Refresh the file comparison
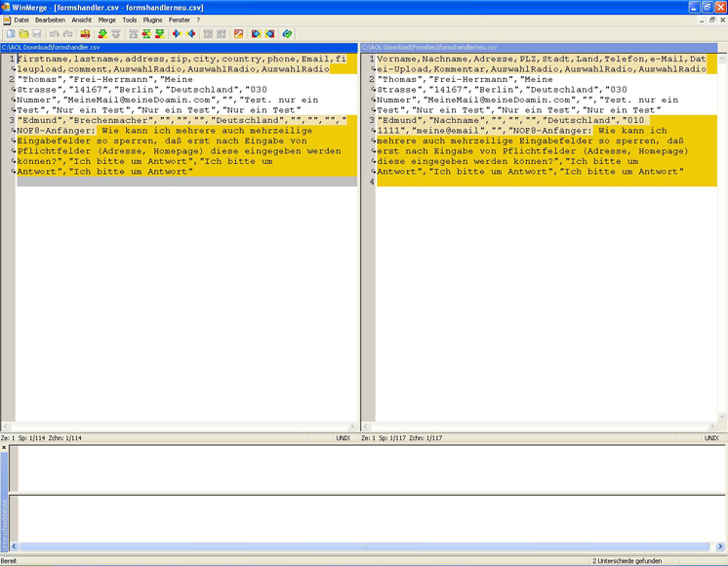 (x=287, y=34)
